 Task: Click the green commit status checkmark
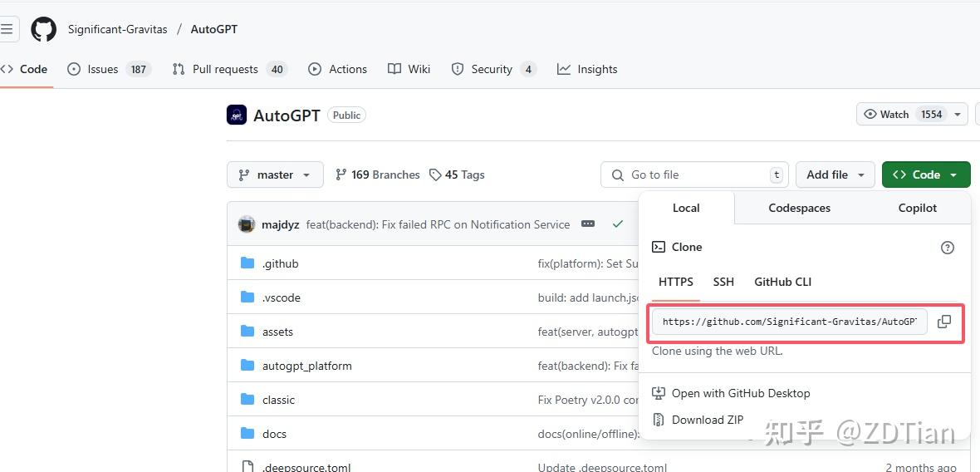click(617, 224)
